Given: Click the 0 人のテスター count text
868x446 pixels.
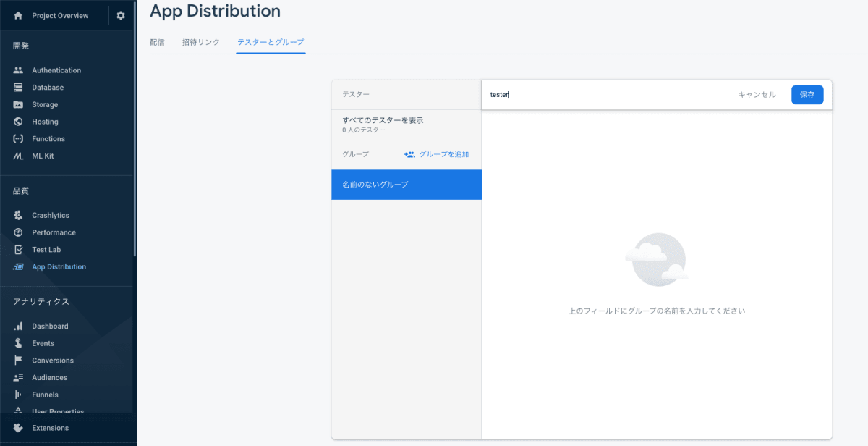Looking at the screenshot, I should click(364, 130).
